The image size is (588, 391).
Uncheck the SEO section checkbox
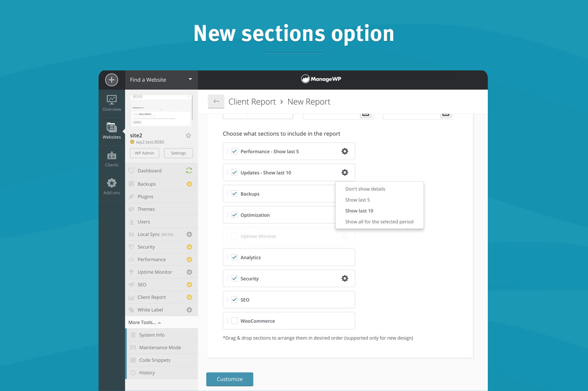pyautogui.click(x=234, y=300)
